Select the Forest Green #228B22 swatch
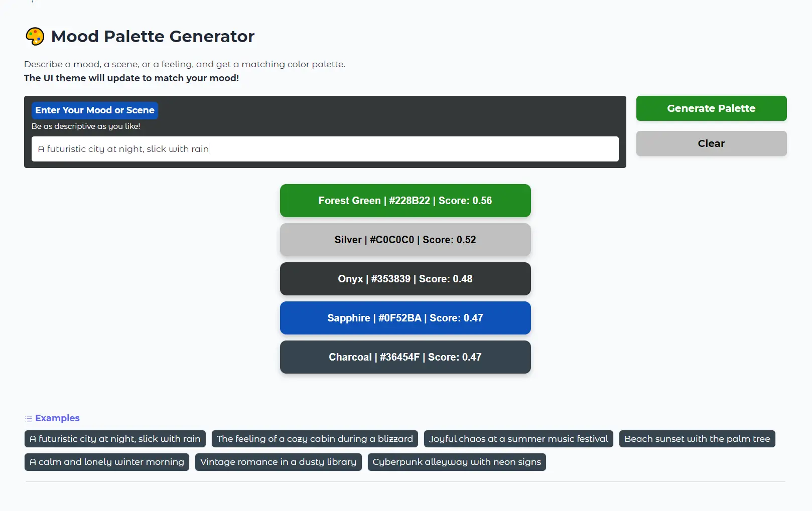The image size is (812, 511). (405, 201)
